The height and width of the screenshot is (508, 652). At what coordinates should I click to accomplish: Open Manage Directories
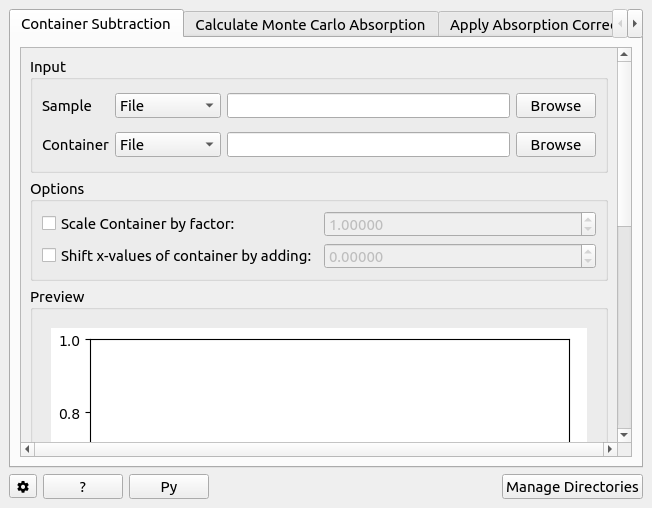pyautogui.click(x=572, y=487)
